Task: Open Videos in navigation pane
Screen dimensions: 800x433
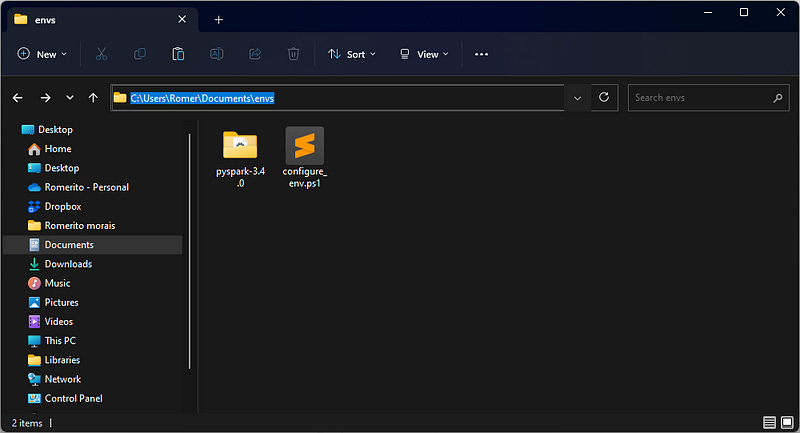Action: [x=51, y=322]
